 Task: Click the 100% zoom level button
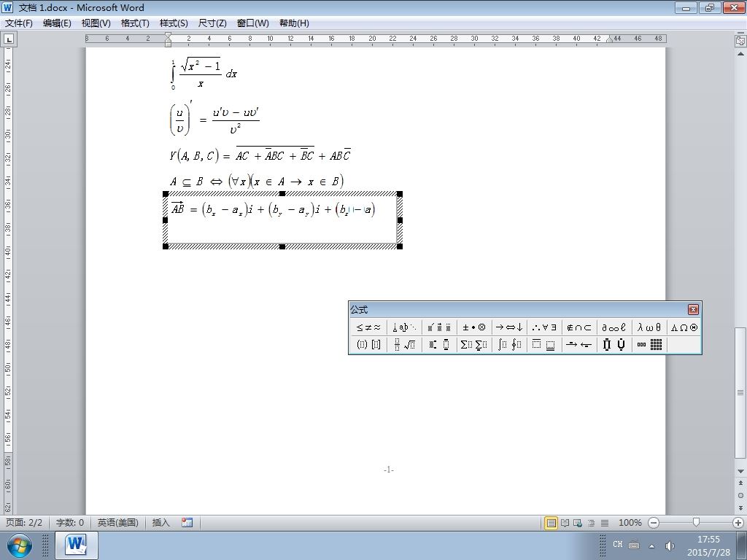coord(630,523)
